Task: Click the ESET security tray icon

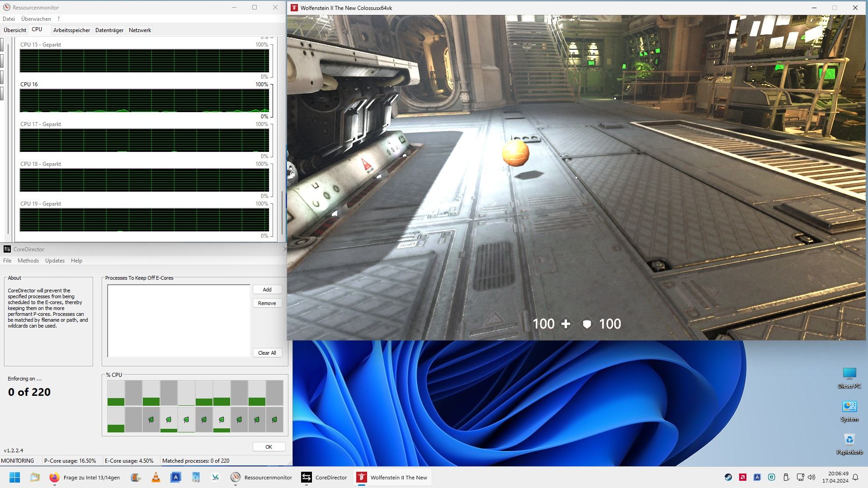Action: [771, 477]
